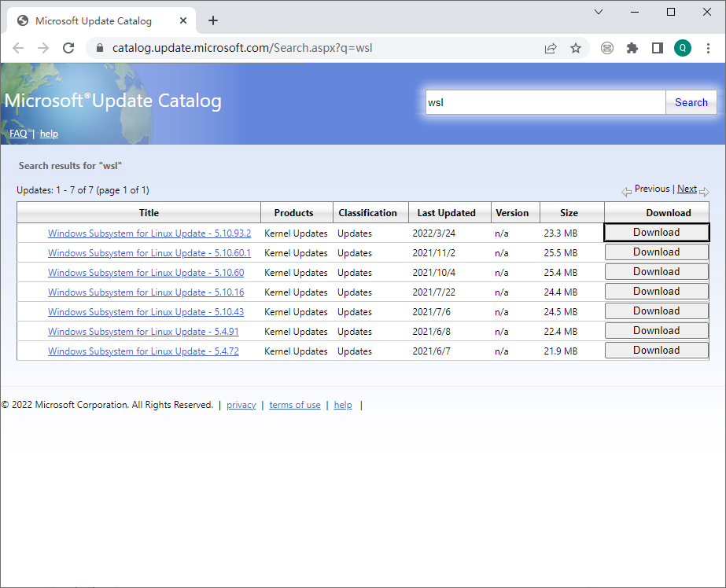Bookmark this page with the star icon

pyautogui.click(x=576, y=48)
